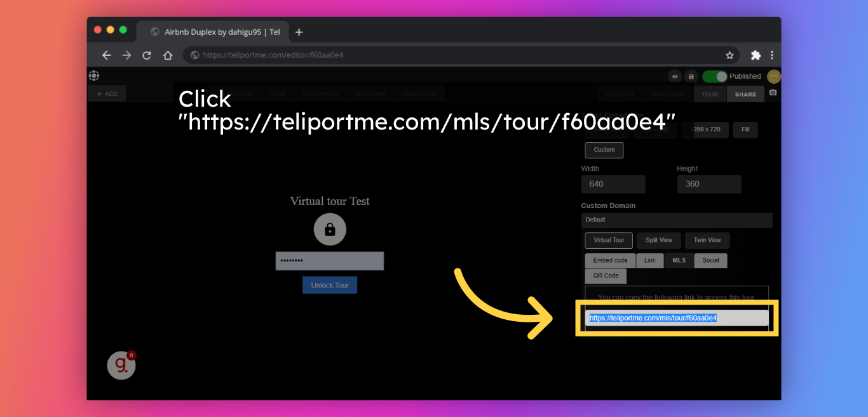This screenshot has height=417, width=868.
Task: Select the 1280 x 720 embed size
Action: (x=705, y=129)
